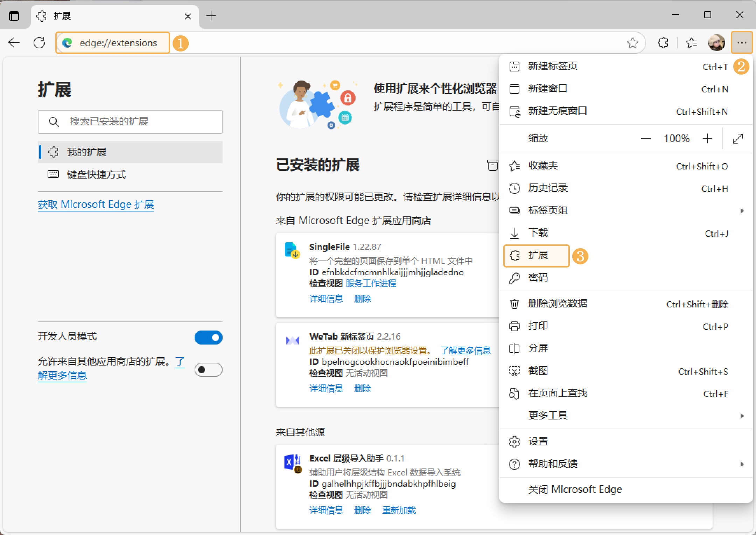Open 了解更多信息 link for WeTab
756x535 pixels.
465,350
